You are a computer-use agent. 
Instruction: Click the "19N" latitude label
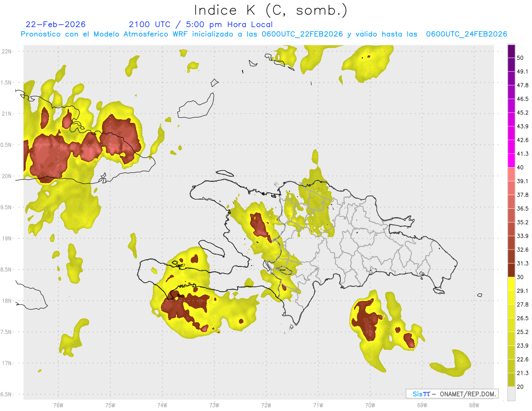click(x=7, y=238)
